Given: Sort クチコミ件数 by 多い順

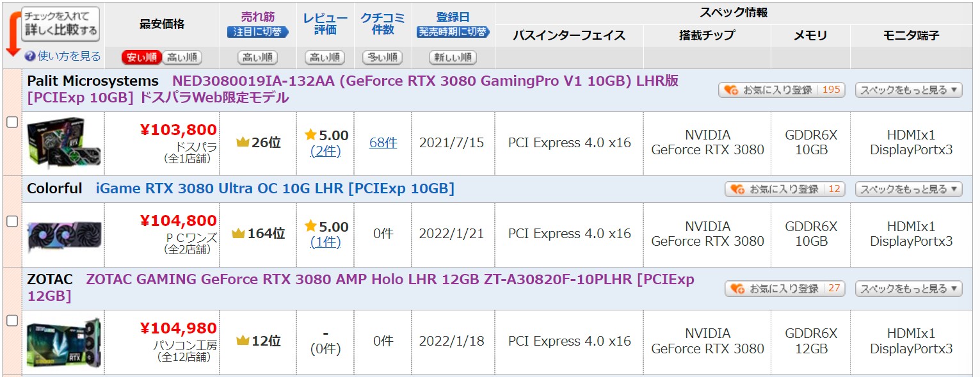Looking at the screenshot, I should pos(382,58).
